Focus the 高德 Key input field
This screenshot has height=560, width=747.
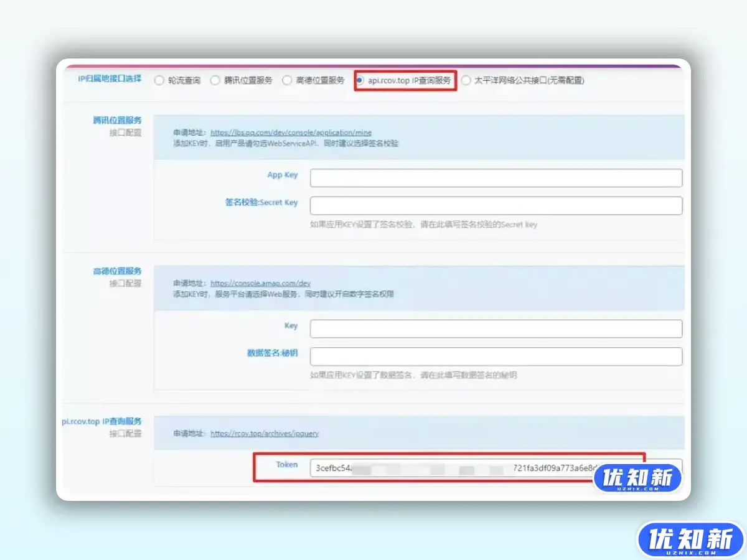496,329
